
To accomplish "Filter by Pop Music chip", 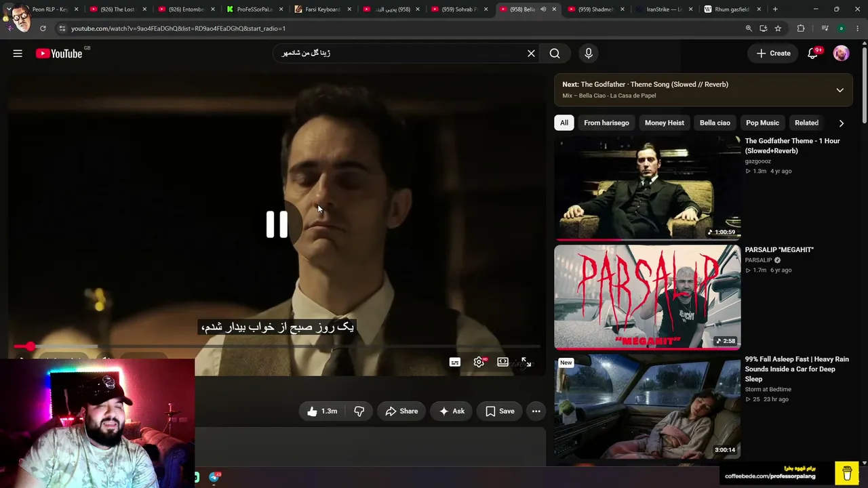I will point(762,123).
